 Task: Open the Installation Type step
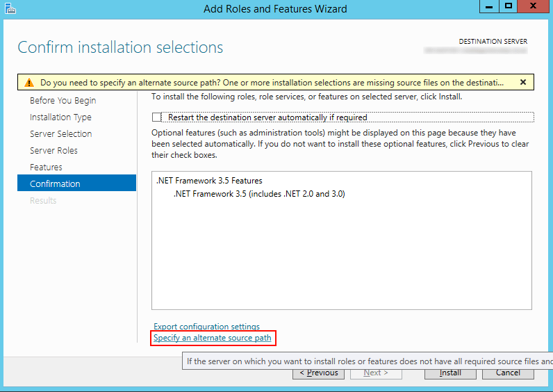point(60,117)
